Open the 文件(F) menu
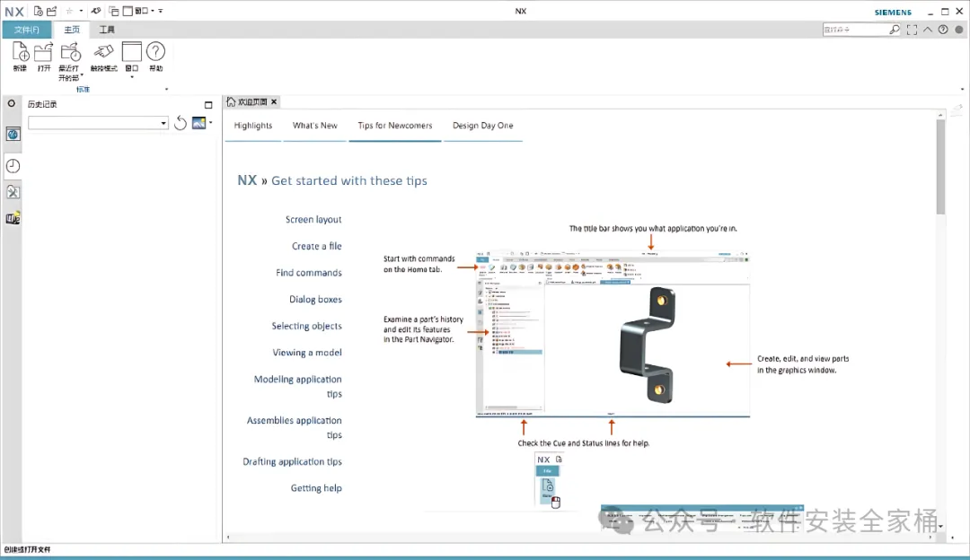 coord(27,30)
